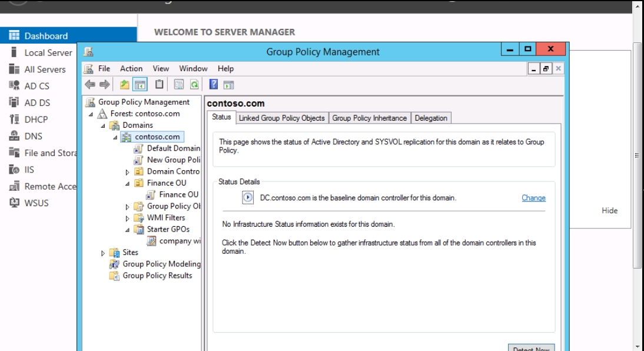Switch to the Status tab
Image resolution: width=644 pixels, height=351 pixels.
[x=221, y=117]
